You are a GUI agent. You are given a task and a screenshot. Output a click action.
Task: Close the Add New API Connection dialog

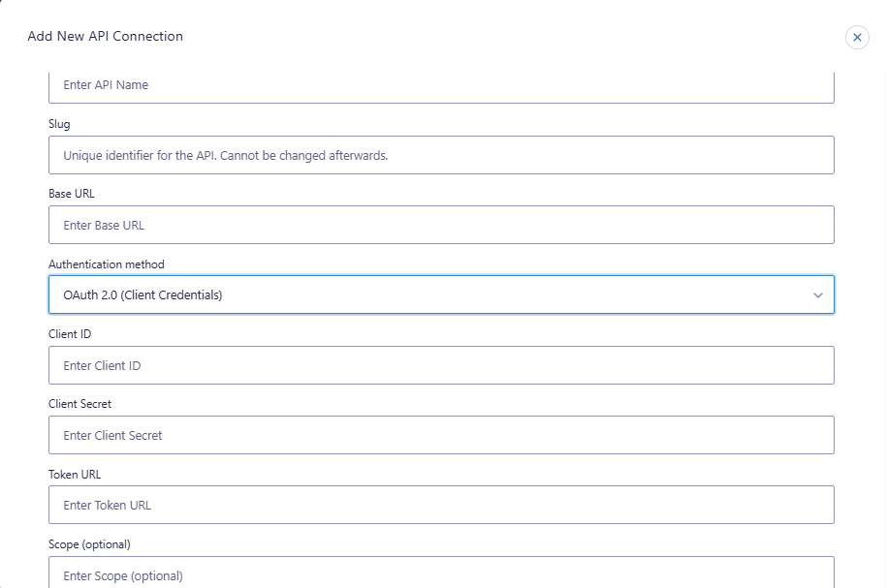pos(857,37)
